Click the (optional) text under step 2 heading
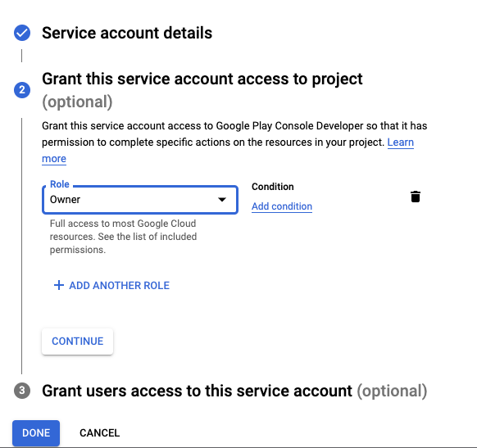Image resolution: width=477 pixels, height=448 pixels. (x=77, y=102)
